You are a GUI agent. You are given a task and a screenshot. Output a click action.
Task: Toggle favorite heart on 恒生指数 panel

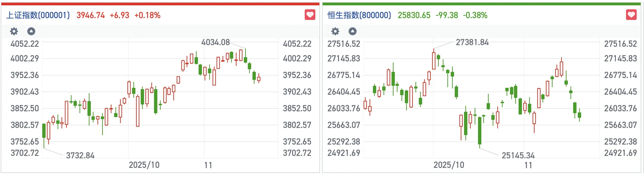(x=631, y=15)
